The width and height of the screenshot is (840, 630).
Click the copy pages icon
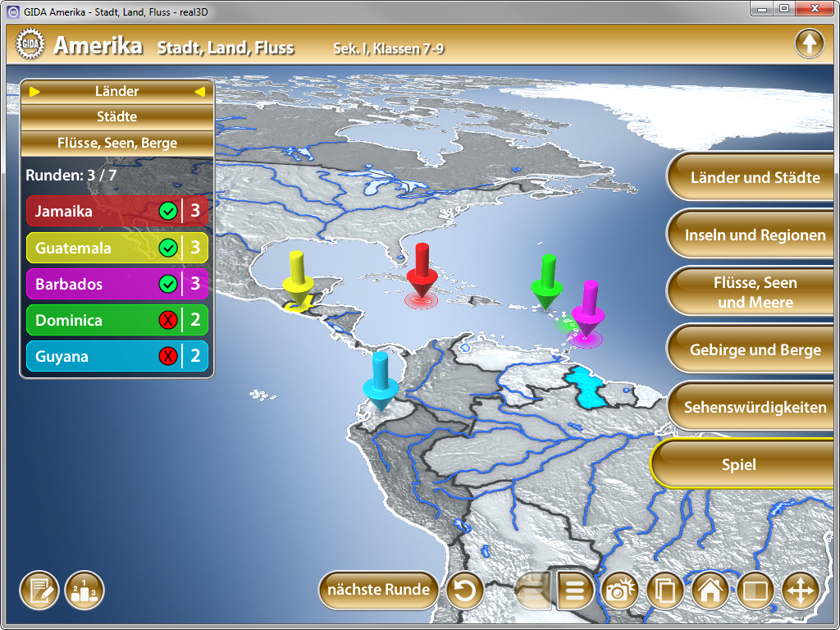click(x=665, y=591)
